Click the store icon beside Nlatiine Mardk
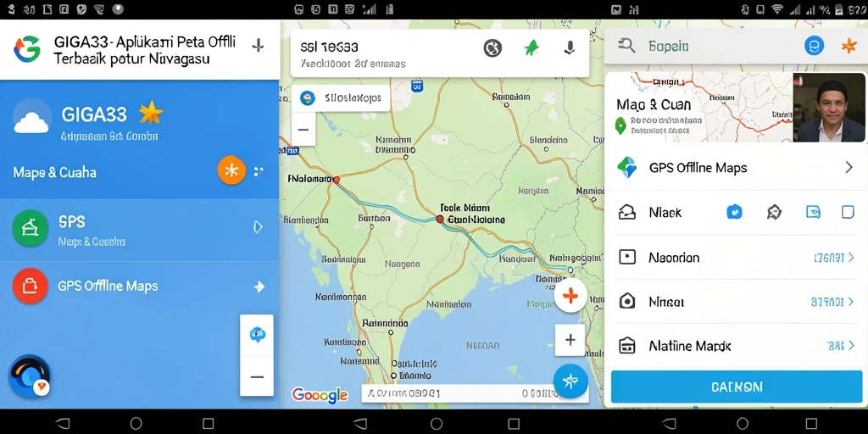 627,346
